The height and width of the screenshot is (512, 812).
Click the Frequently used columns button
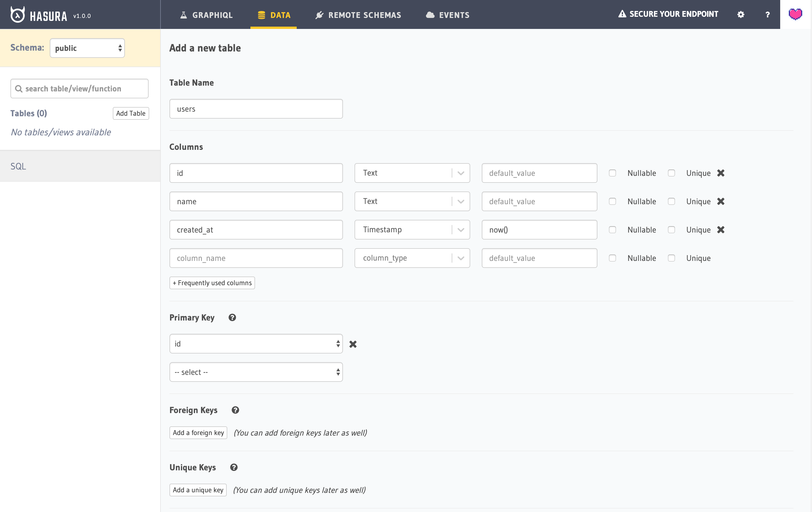tap(212, 283)
